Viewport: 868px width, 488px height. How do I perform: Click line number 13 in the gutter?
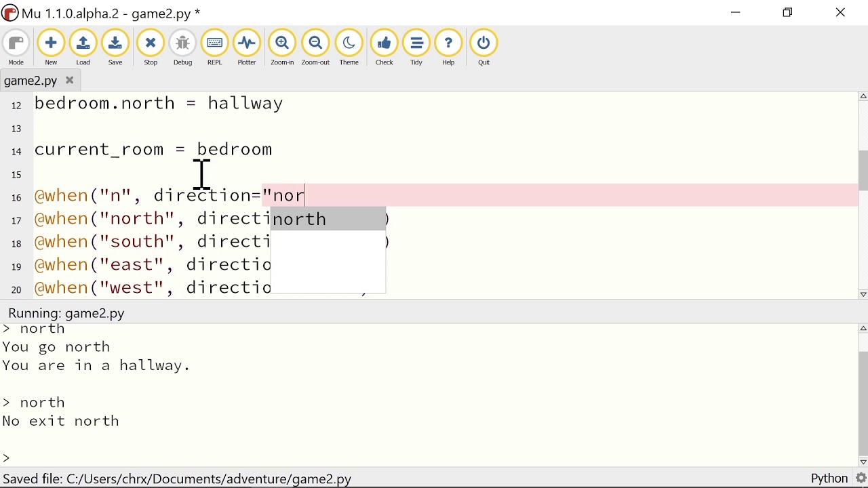[x=16, y=128]
